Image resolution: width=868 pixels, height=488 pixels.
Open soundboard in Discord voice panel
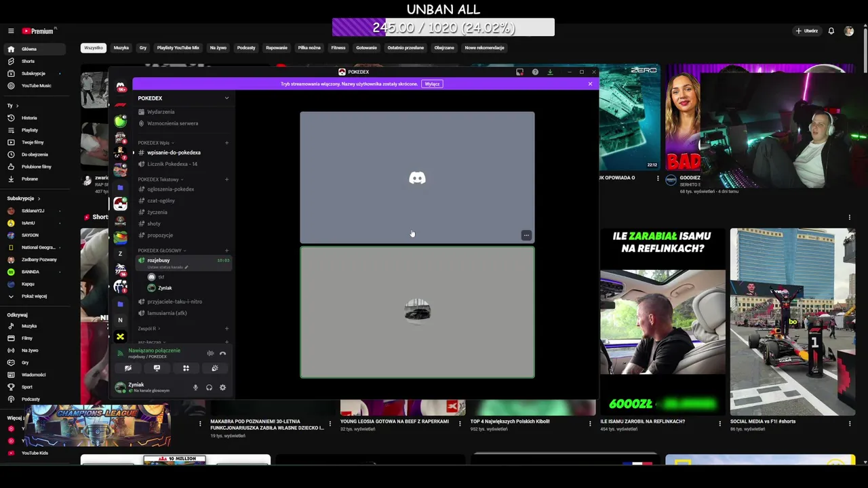coord(215,368)
